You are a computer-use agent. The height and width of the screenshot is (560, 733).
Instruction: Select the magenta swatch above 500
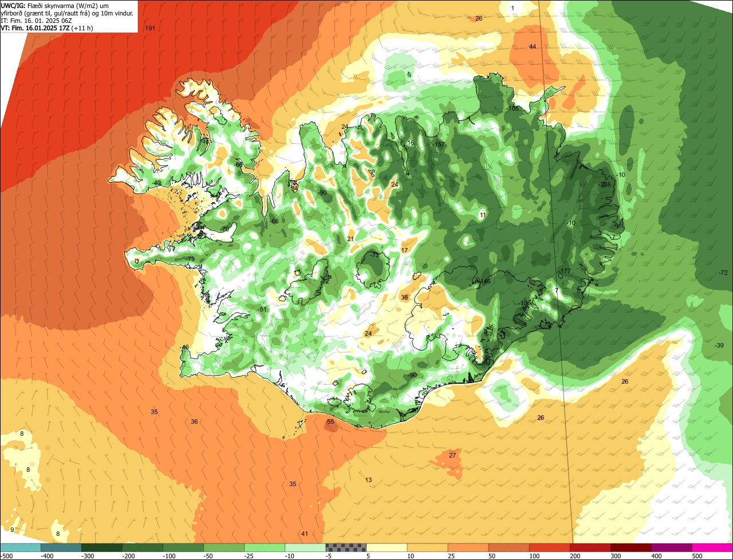click(712, 547)
